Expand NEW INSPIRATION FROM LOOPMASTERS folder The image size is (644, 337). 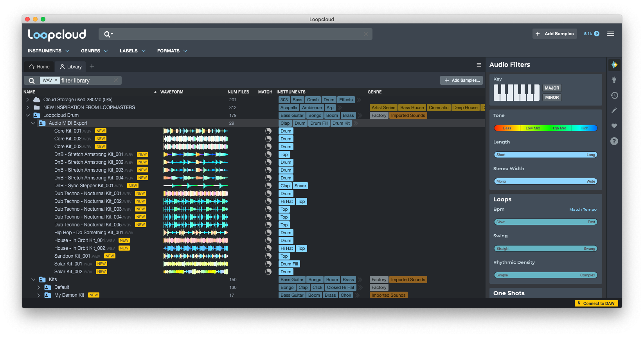[x=27, y=108]
